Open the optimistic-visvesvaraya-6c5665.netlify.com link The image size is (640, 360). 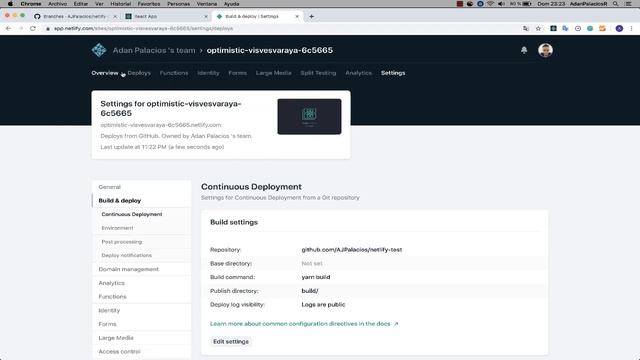click(x=161, y=125)
